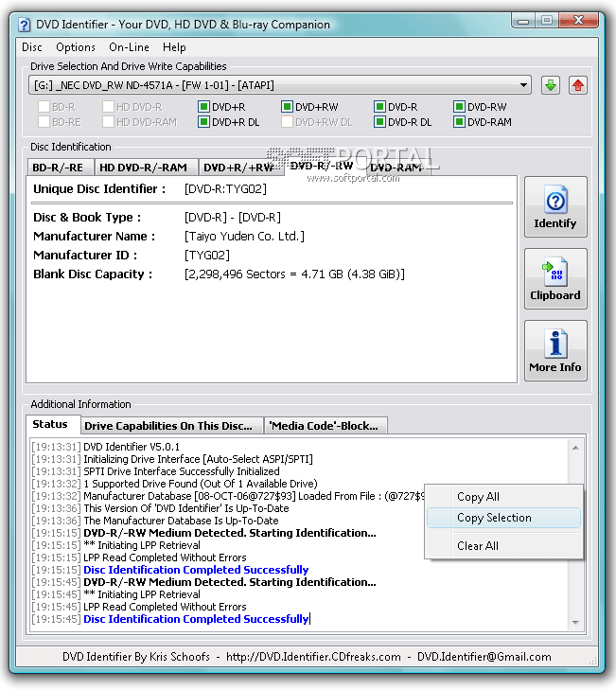The height and width of the screenshot is (690, 616).
Task: Click log line 'SPTI Drive Interface Successfully Initialized'
Action: coord(182,471)
